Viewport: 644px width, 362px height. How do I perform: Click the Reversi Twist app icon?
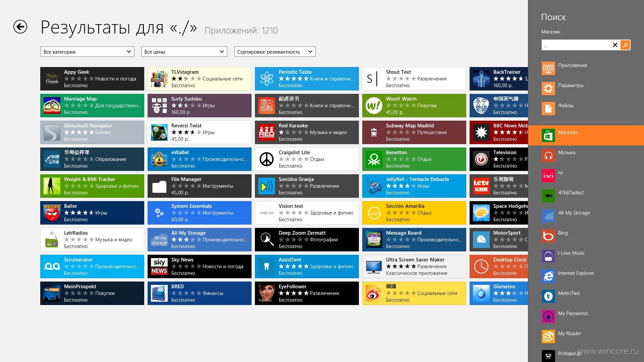point(159,132)
